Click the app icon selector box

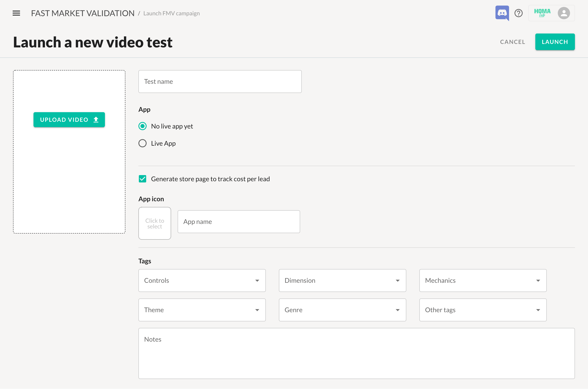coord(154,223)
